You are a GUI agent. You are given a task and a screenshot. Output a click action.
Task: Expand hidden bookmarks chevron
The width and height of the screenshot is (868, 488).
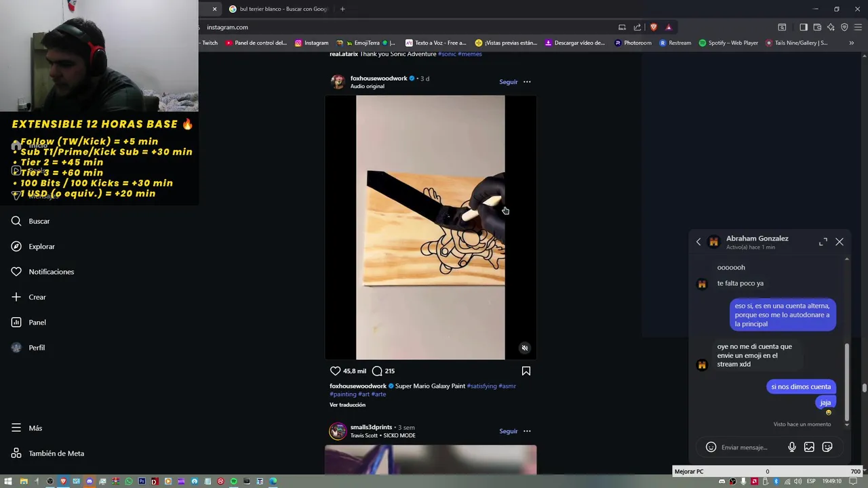pos(851,43)
